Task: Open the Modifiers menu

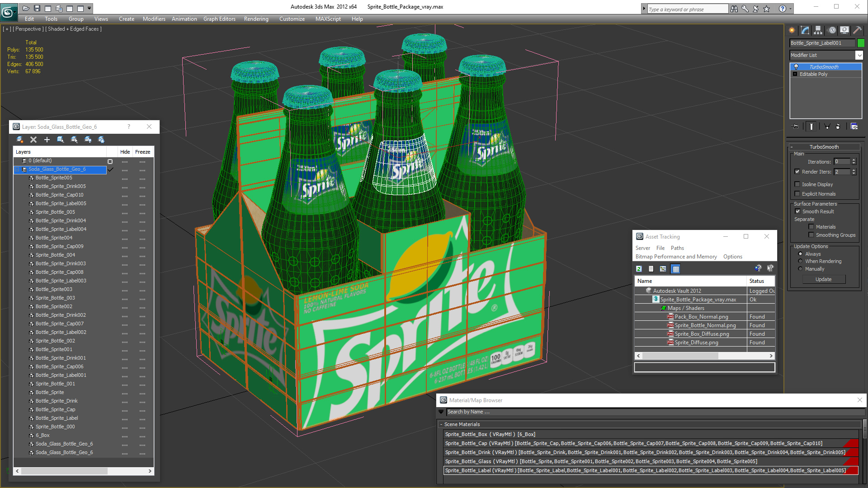Action: pos(154,19)
